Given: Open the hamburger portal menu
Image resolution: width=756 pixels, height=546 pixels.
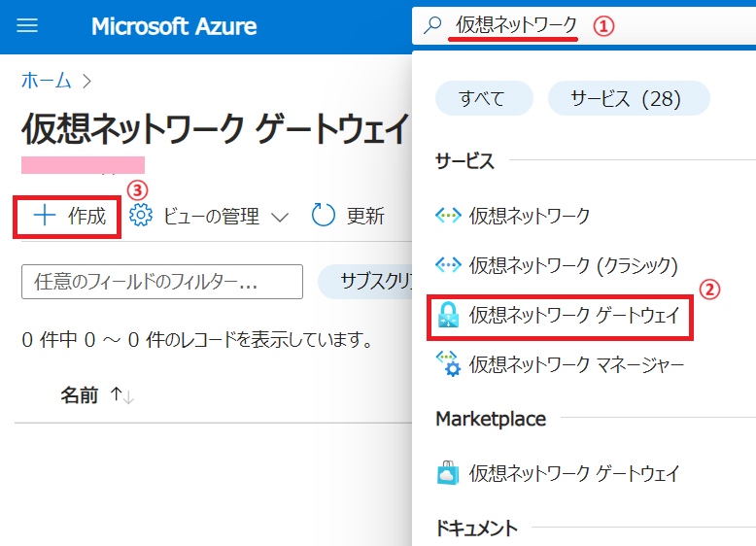Looking at the screenshot, I should 27,25.
